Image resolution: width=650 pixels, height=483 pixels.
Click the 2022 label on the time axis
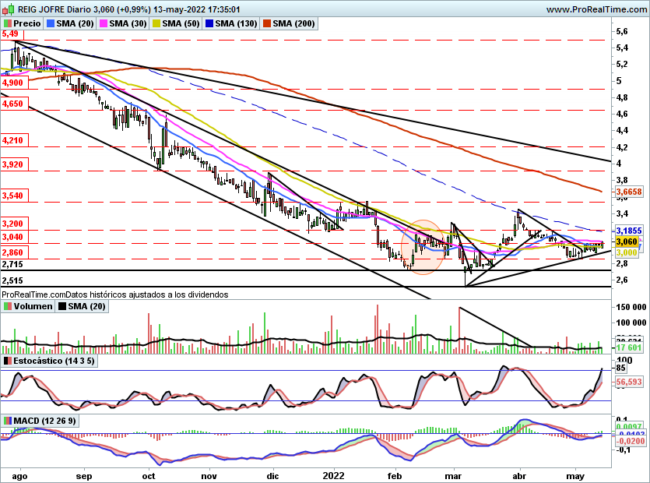tap(336, 476)
